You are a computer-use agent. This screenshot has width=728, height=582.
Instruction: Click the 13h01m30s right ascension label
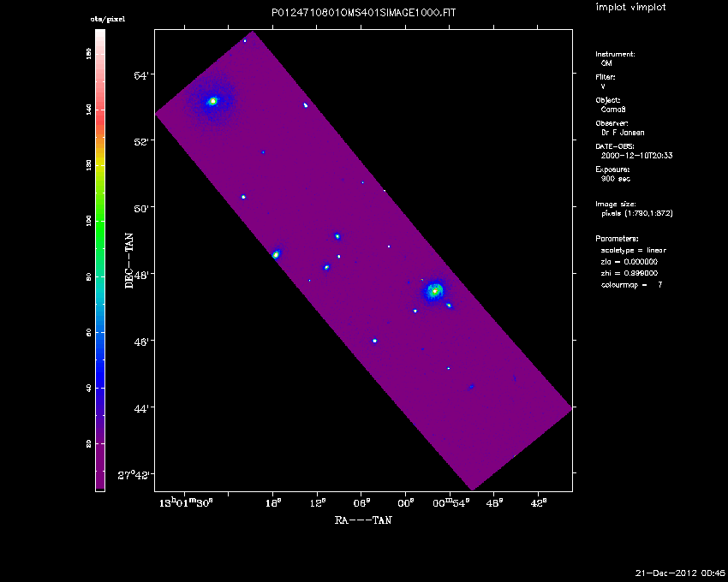pyautogui.click(x=186, y=502)
